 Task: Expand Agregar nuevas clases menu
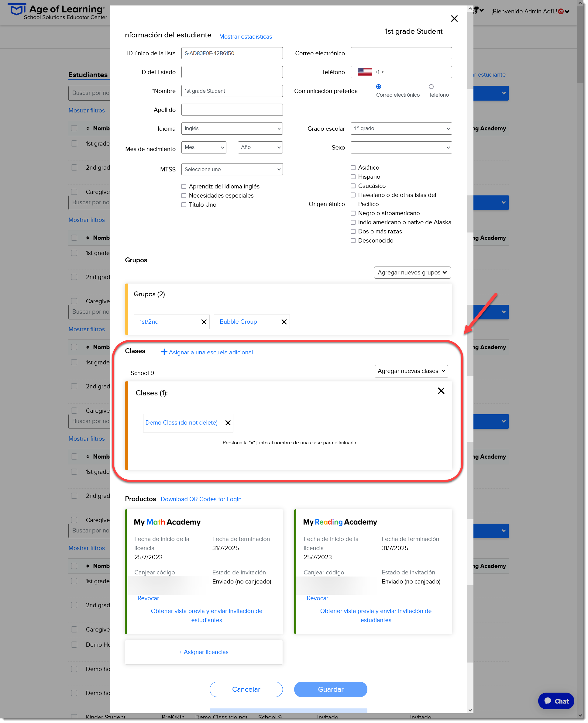pos(411,371)
